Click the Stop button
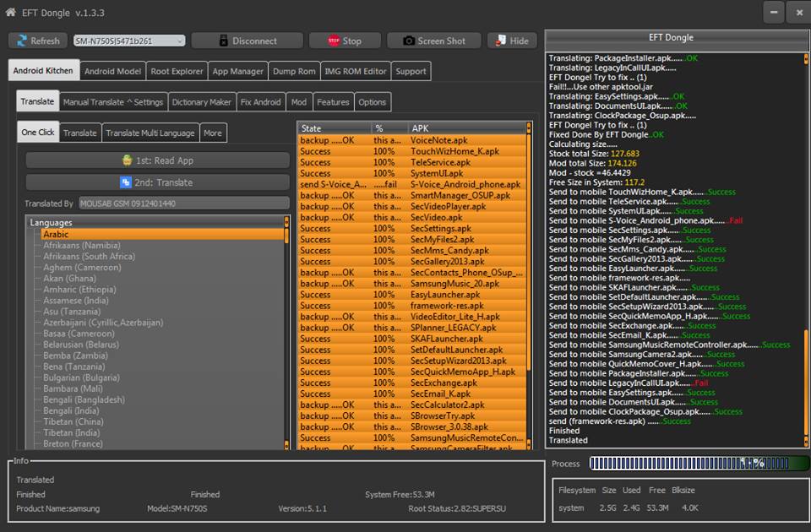Image resolution: width=811 pixels, height=532 pixels. pyautogui.click(x=345, y=41)
